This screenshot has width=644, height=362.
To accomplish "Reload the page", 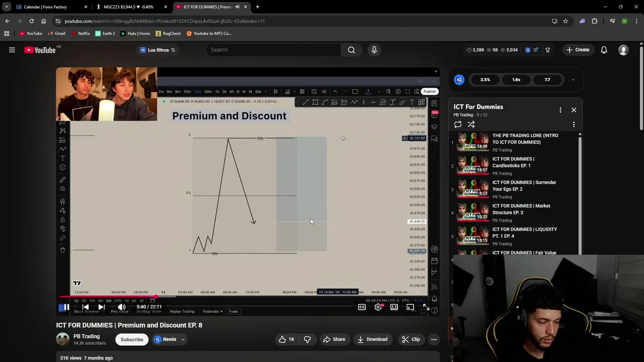I will pyautogui.click(x=31, y=21).
